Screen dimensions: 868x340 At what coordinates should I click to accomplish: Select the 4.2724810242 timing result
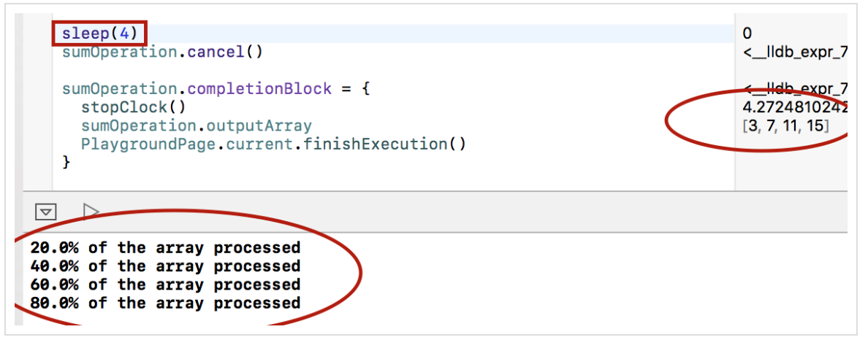coord(794,107)
